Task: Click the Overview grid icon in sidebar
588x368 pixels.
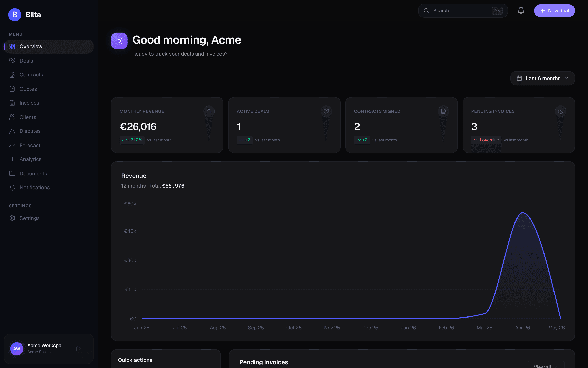Action: tap(12, 46)
